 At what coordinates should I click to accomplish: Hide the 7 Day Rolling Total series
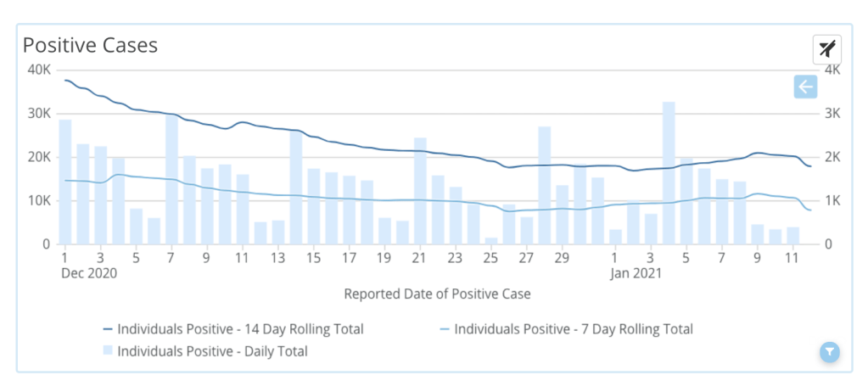574,329
